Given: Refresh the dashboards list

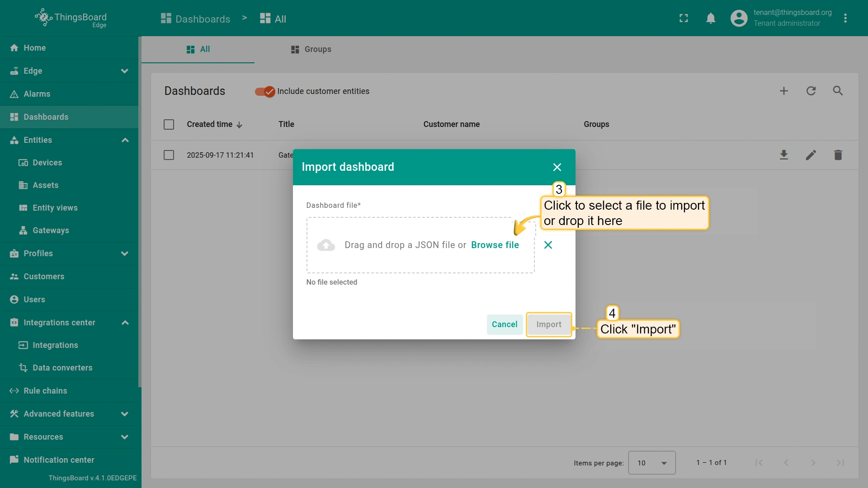Looking at the screenshot, I should click(811, 91).
